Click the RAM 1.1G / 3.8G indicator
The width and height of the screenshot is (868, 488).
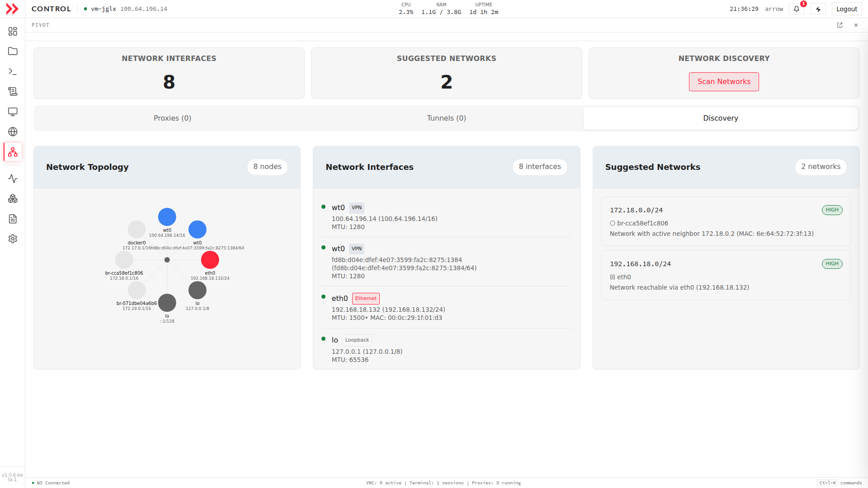pos(441,9)
